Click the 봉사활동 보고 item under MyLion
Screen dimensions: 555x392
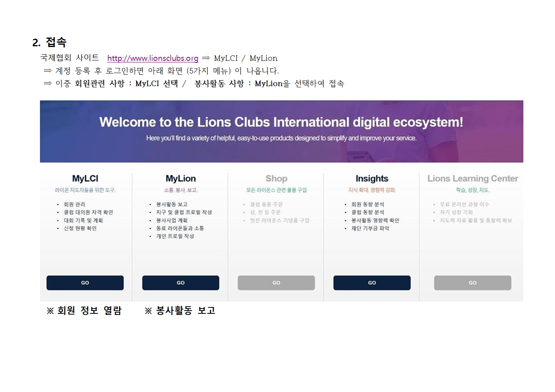pyautogui.click(x=172, y=204)
